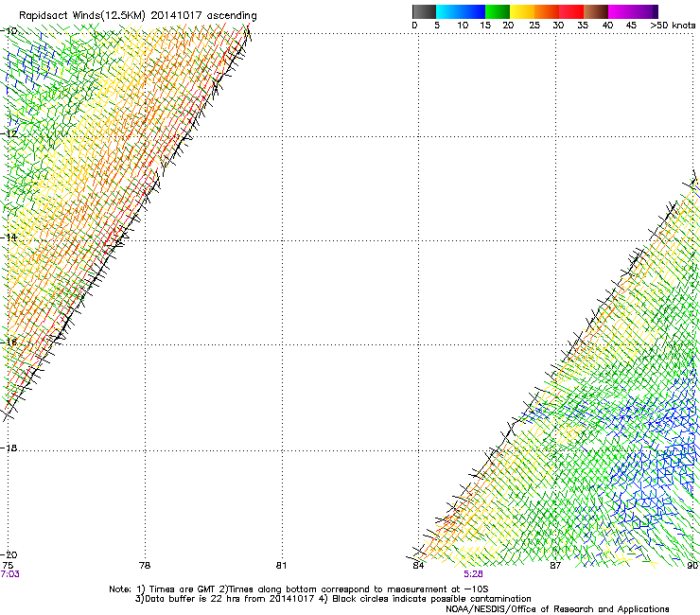This screenshot has height=615, width=700.
Task: Click the legend tick label '25'
Action: (534, 26)
